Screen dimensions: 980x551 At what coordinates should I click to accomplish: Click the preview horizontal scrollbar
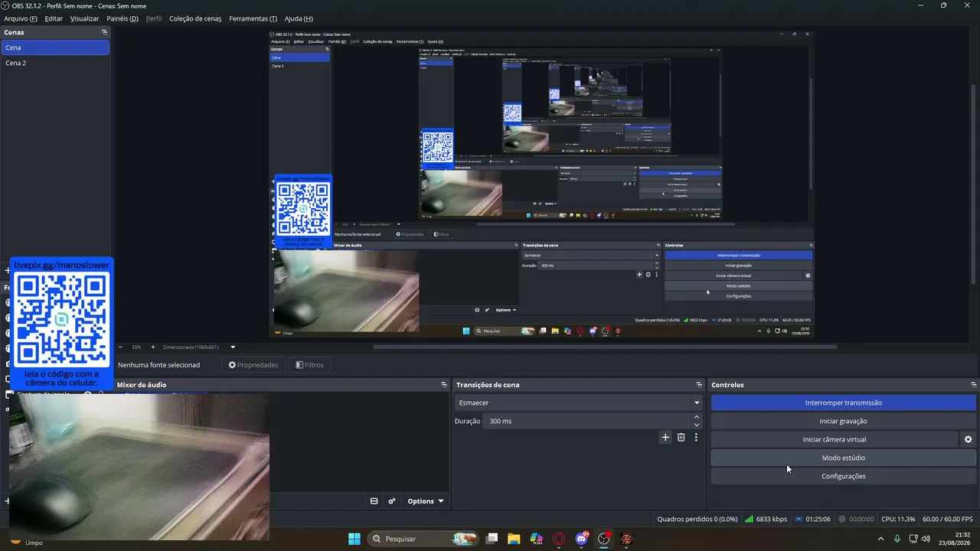click(x=605, y=347)
